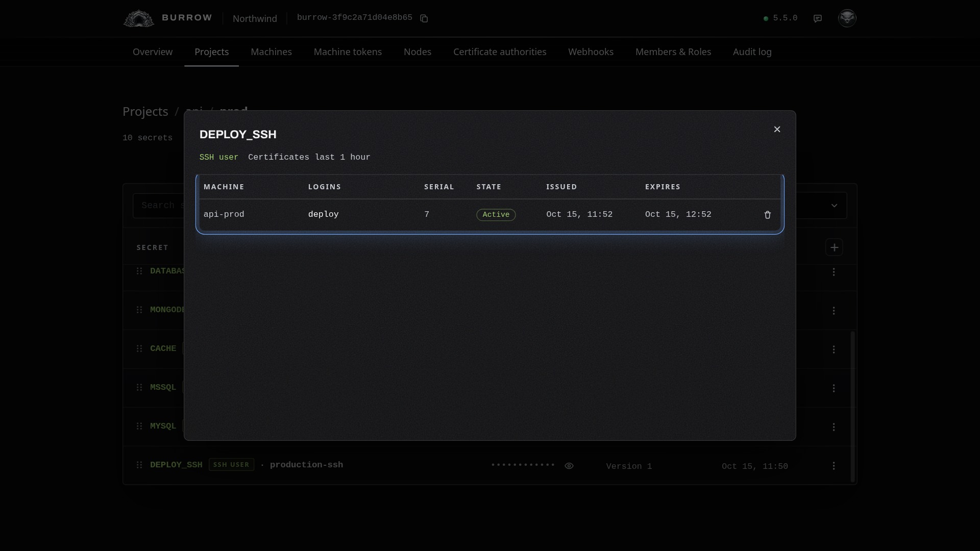Close the DEPLOY_SSH dialog
Image resolution: width=980 pixels, height=551 pixels.
[x=777, y=130]
